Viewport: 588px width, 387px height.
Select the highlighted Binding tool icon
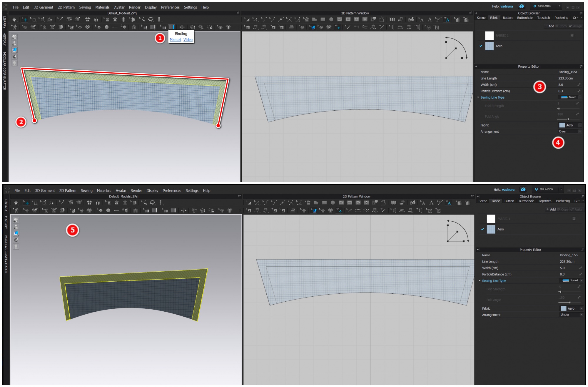pyautogui.click(x=172, y=27)
